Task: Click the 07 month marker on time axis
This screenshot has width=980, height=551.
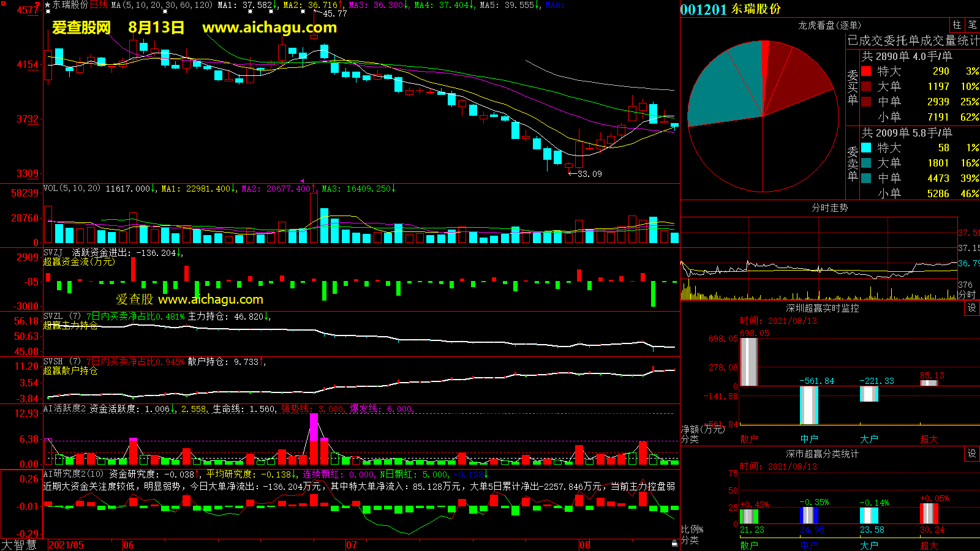Action: point(352,545)
